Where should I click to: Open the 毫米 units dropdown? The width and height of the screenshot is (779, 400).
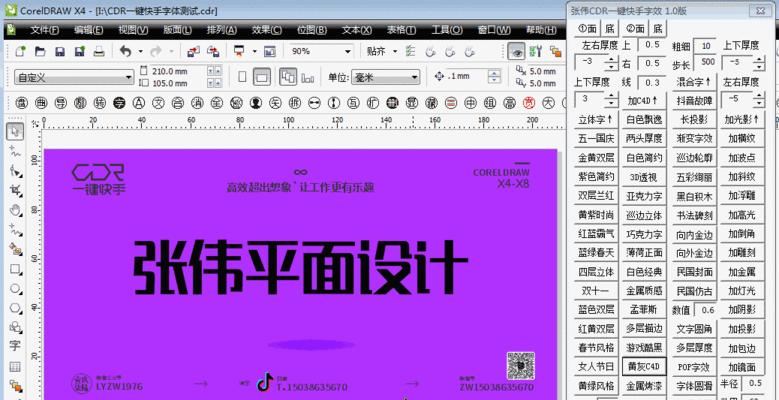pyautogui.click(x=386, y=78)
